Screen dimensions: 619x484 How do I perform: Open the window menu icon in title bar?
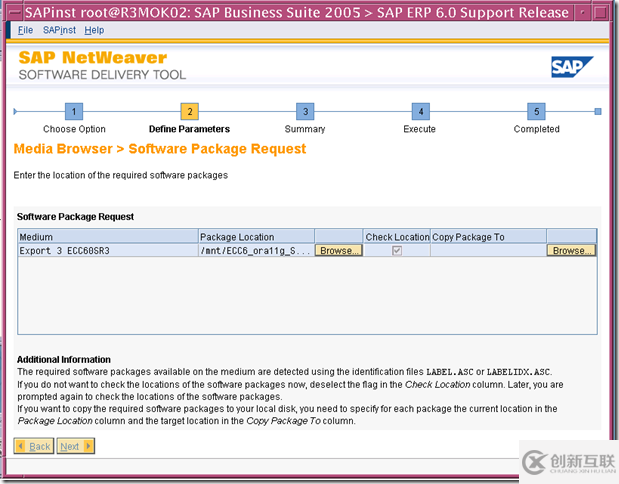coord(15,13)
